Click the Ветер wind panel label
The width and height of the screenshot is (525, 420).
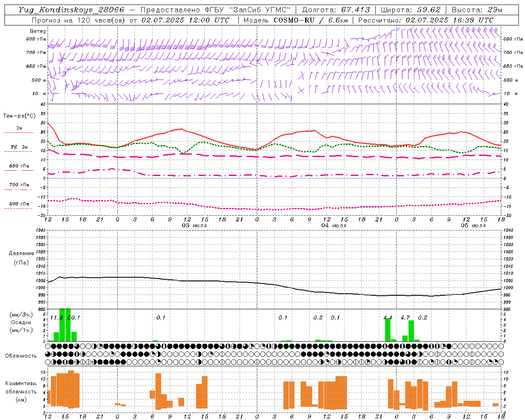[38, 31]
